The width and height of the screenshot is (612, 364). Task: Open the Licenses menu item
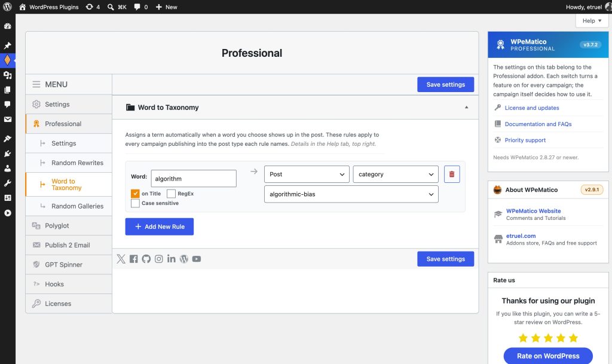click(x=69, y=304)
